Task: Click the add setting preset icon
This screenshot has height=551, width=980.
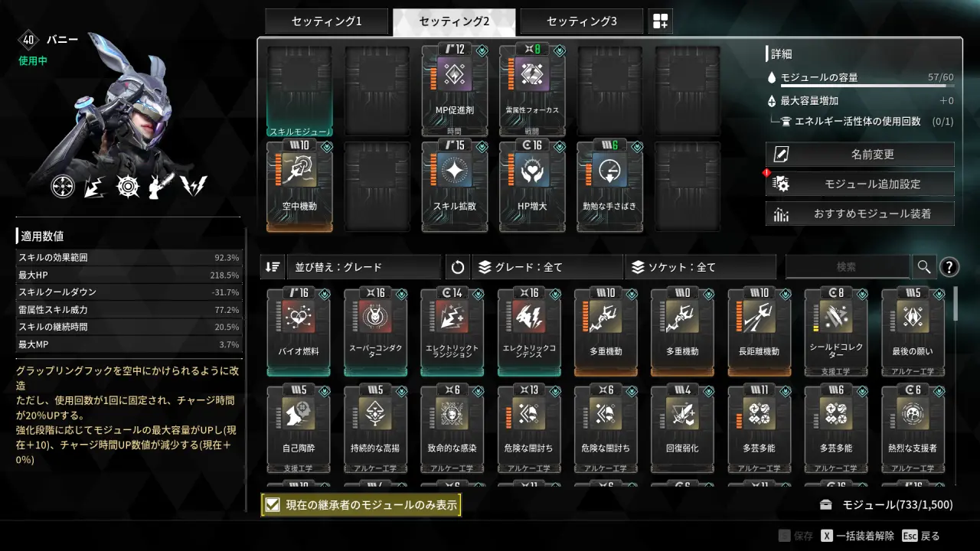Action: click(x=660, y=21)
